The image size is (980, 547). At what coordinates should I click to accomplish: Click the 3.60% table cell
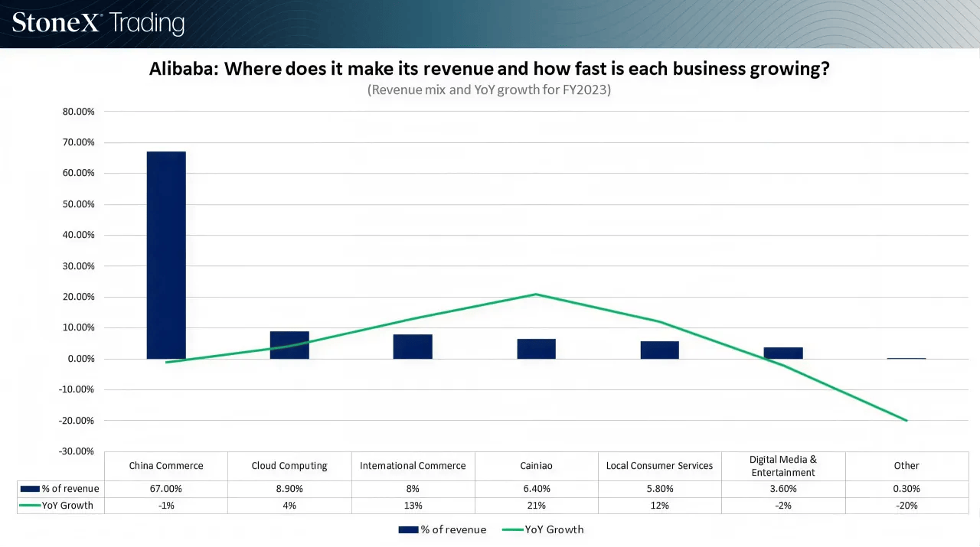[x=783, y=489]
